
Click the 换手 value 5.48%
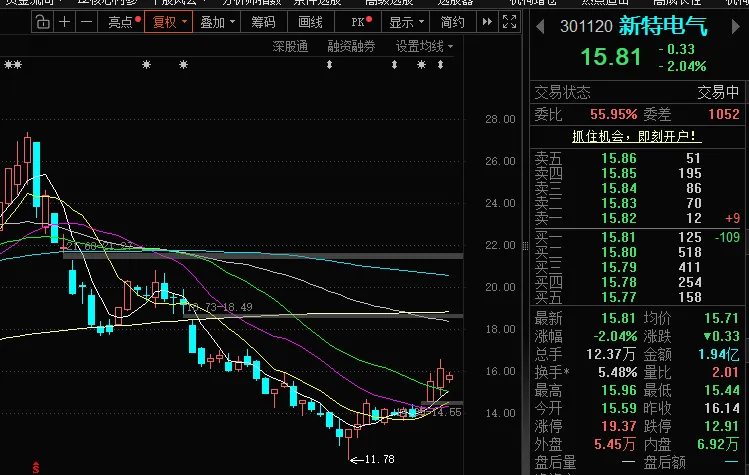[x=617, y=372]
